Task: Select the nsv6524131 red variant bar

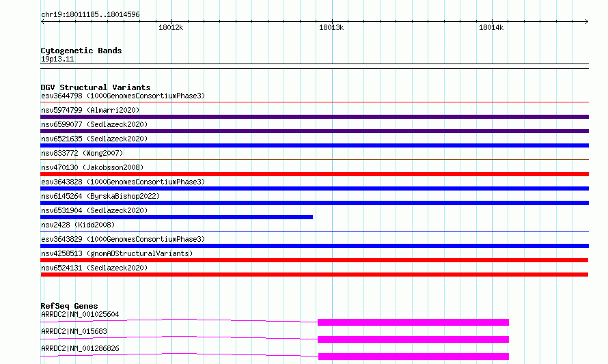Action: [314, 275]
